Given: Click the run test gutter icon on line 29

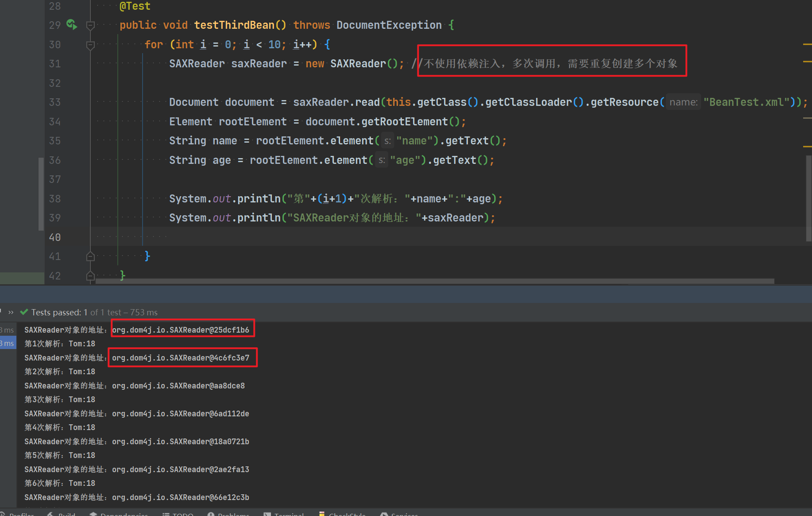Looking at the screenshot, I should (x=71, y=24).
